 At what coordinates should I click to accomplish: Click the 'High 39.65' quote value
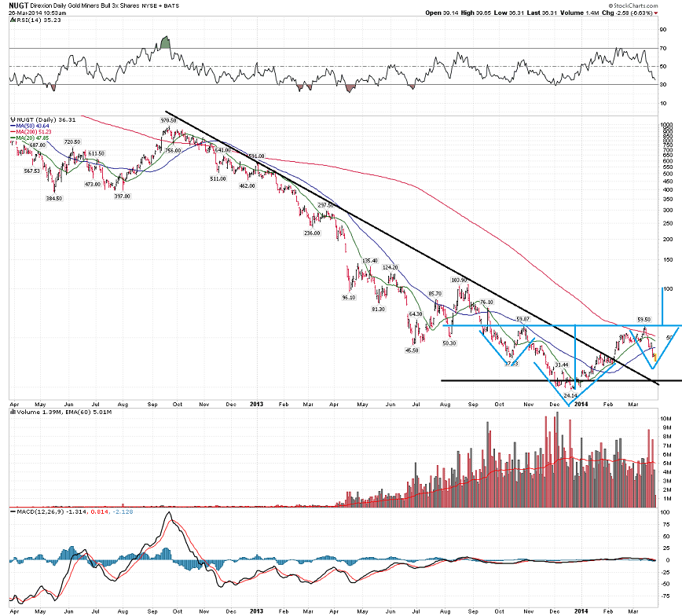[x=476, y=13]
